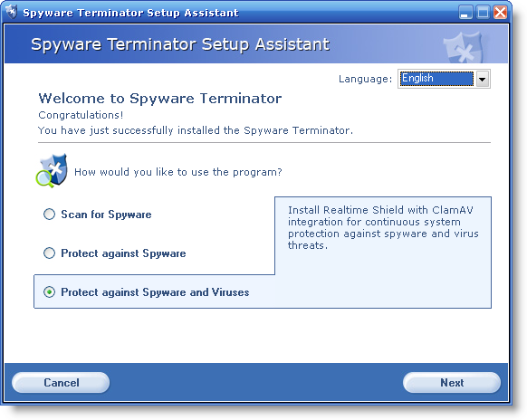Image resolution: width=527 pixels, height=420 pixels.
Task: Click the Realtime Shield description panel
Action: 383,253
